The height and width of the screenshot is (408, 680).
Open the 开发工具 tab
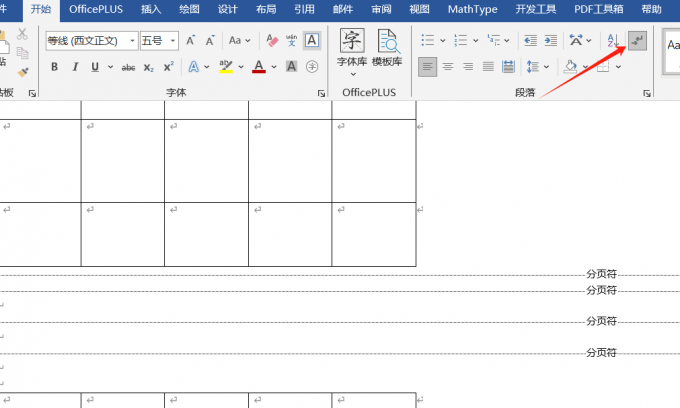point(536,9)
